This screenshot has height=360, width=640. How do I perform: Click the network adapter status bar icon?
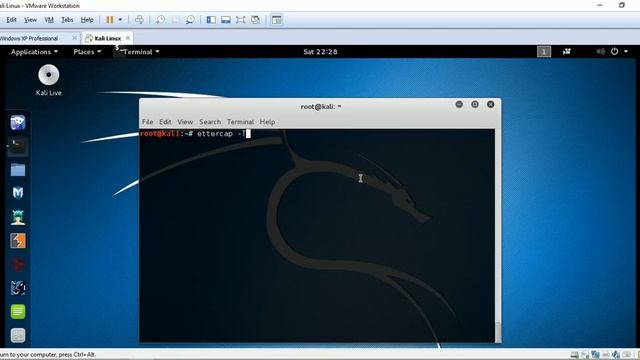pyautogui.click(x=595, y=355)
